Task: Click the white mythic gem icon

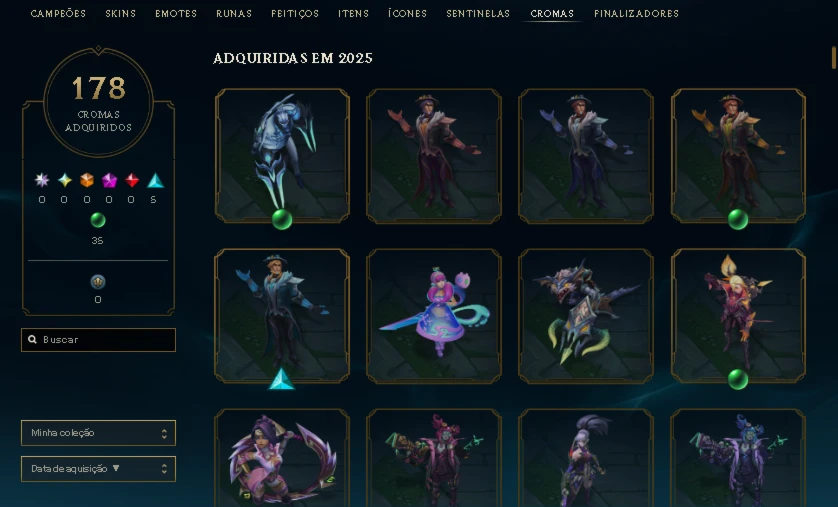Action: pos(42,180)
